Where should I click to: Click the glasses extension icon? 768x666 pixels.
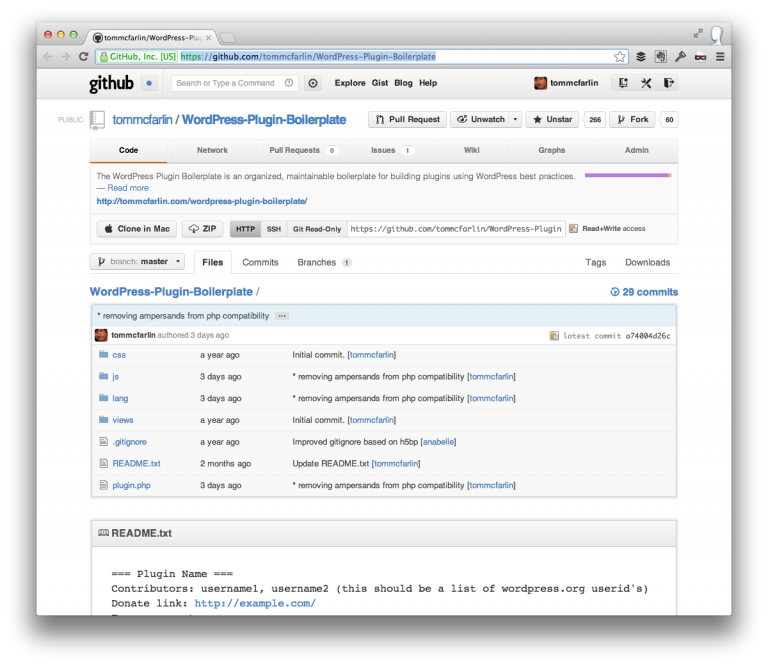pos(700,57)
